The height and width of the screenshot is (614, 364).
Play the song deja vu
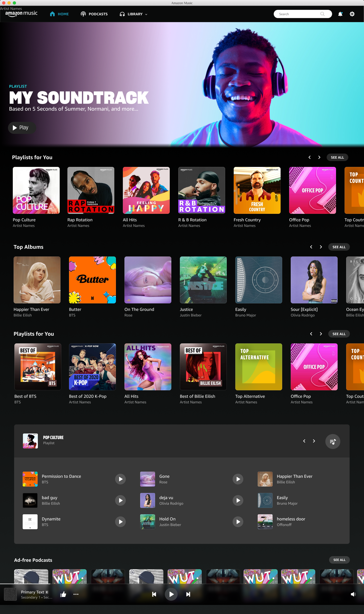238,500
